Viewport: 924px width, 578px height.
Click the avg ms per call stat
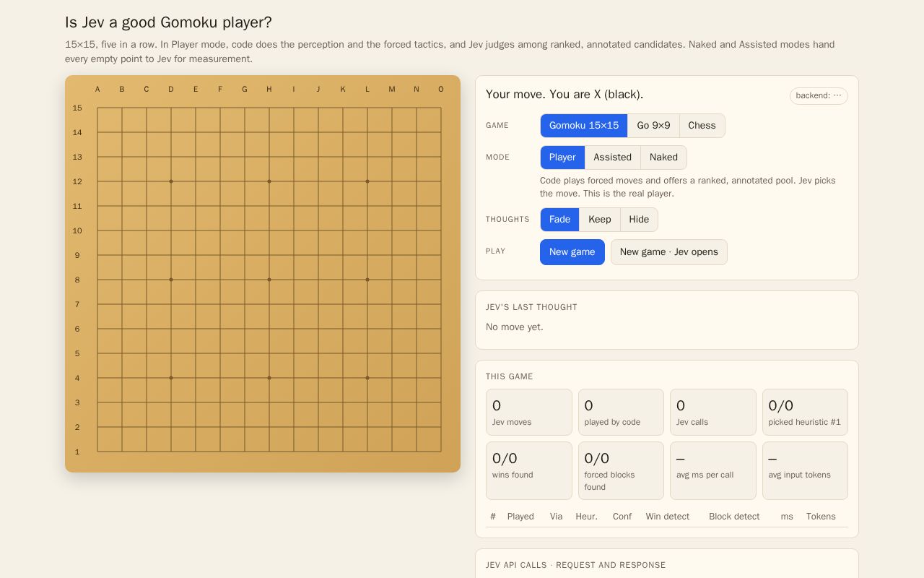coord(713,471)
